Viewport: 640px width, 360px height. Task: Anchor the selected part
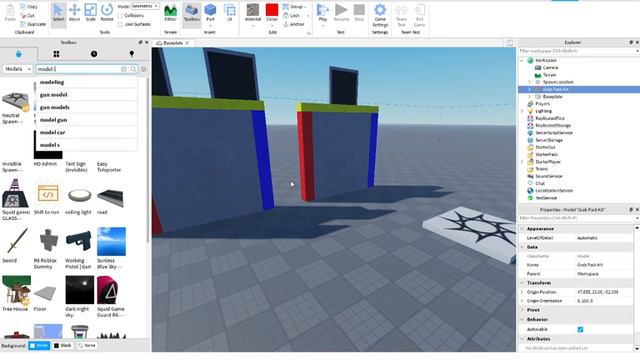tap(293, 24)
